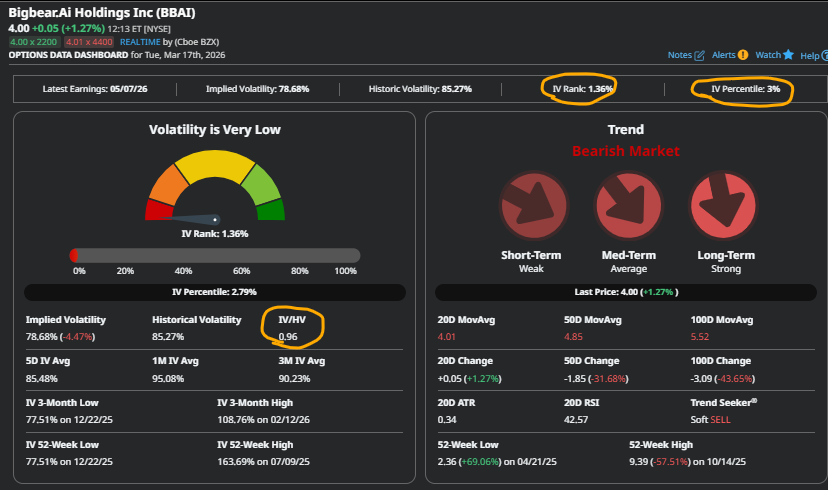Click Implied Volatility 78.68% in header
This screenshot has height=490, width=828.
pos(257,89)
